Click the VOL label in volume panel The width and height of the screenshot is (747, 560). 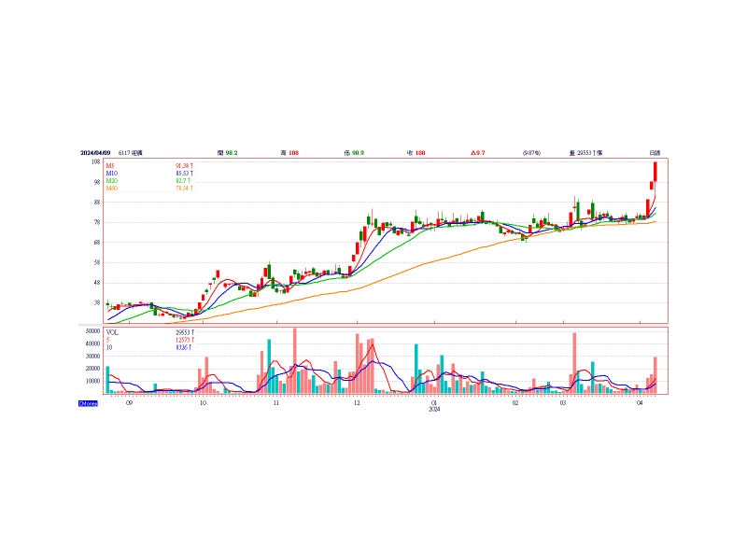pos(112,331)
